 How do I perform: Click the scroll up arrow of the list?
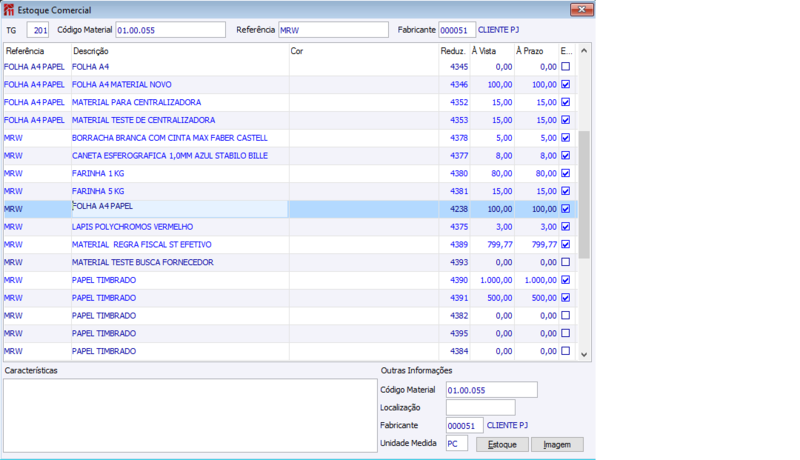[584, 50]
